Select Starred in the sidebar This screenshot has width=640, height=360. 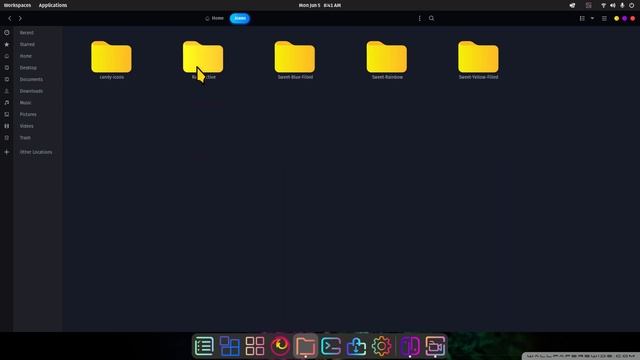click(x=27, y=44)
